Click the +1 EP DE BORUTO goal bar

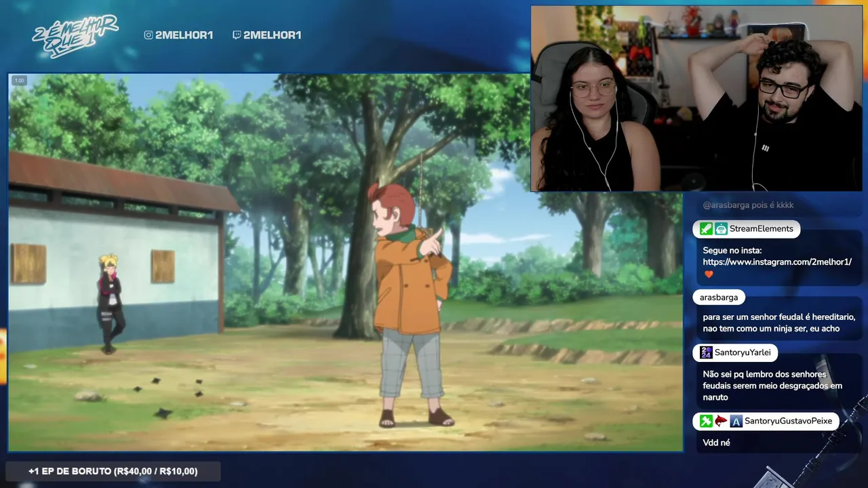pyautogui.click(x=113, y=471)
